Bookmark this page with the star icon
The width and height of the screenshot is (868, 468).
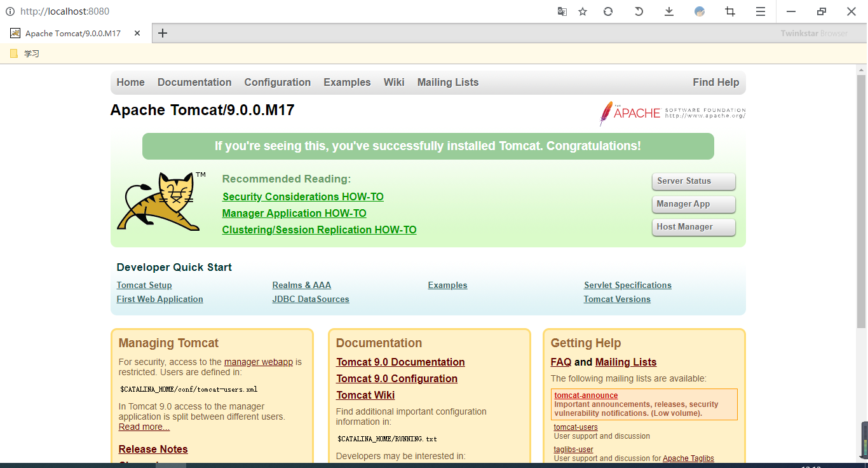point(583,11)
